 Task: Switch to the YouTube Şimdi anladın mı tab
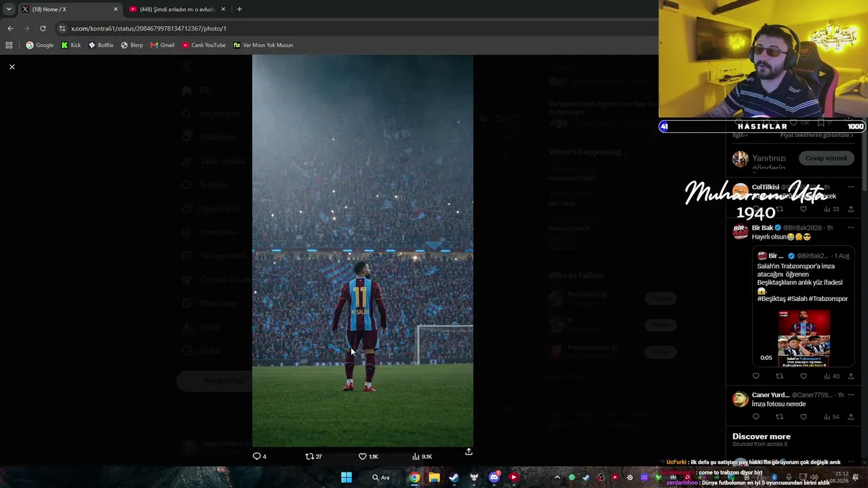tap(177, 9)
